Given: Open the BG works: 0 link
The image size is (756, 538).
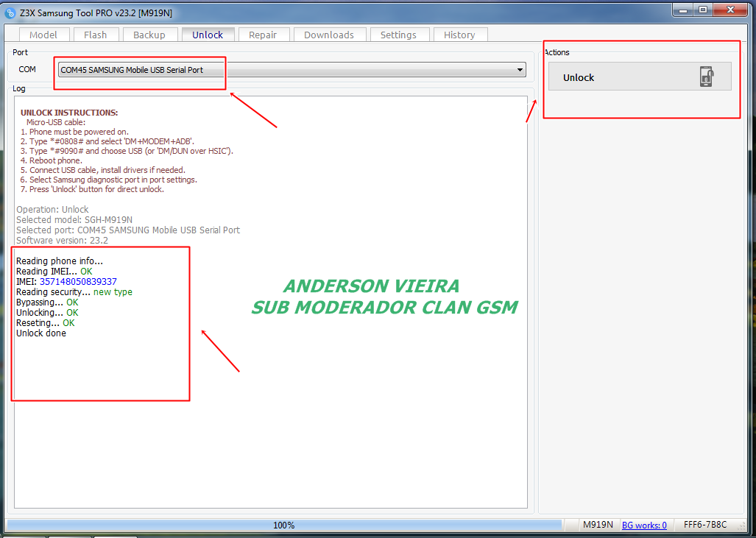Looking at the screenshot, I should point(644,525).
